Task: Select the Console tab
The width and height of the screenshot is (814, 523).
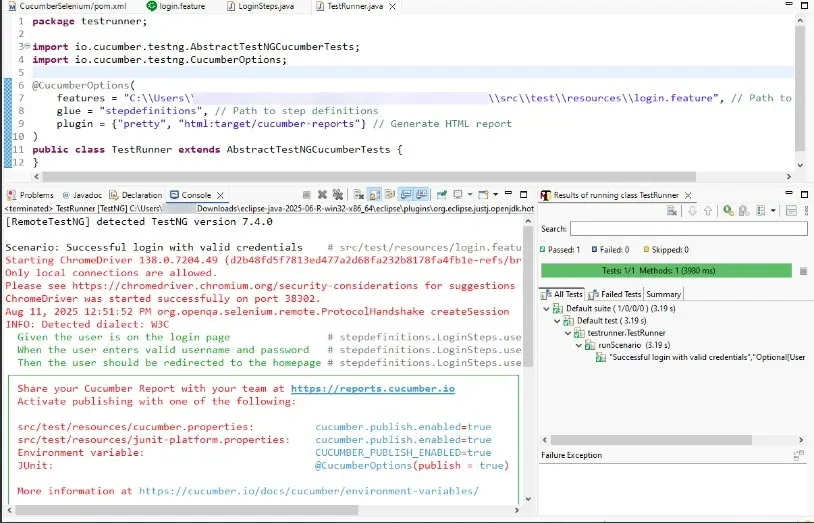Action: tap(191, 195)
